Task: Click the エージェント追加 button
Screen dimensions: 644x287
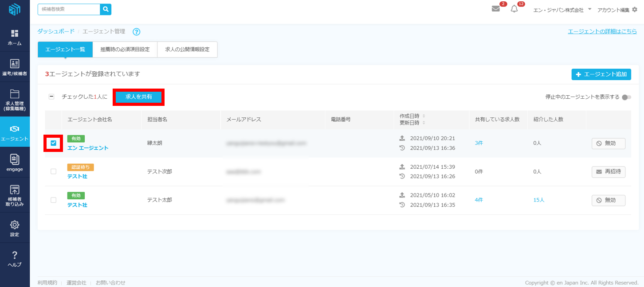Action: 601,74
